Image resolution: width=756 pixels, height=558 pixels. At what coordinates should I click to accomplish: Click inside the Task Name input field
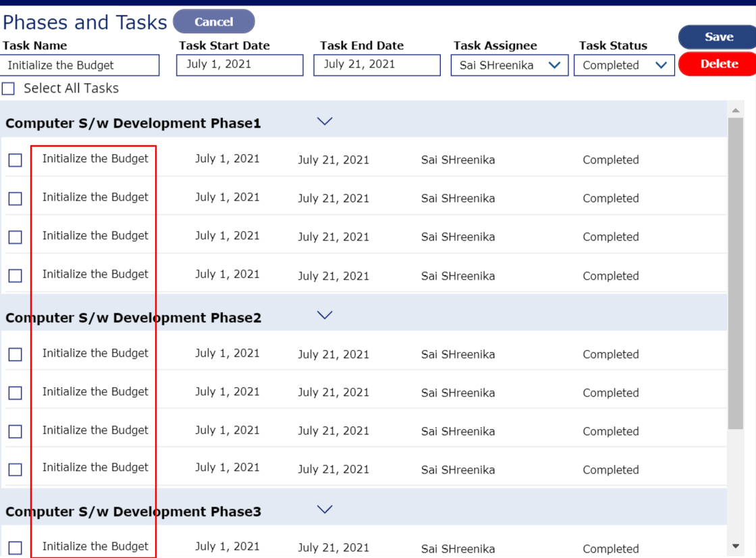click(79, 65)
